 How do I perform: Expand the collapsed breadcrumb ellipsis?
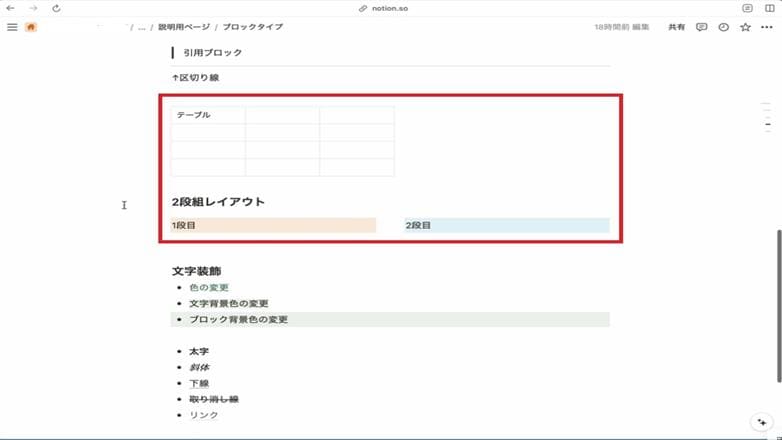coord(142,27)
